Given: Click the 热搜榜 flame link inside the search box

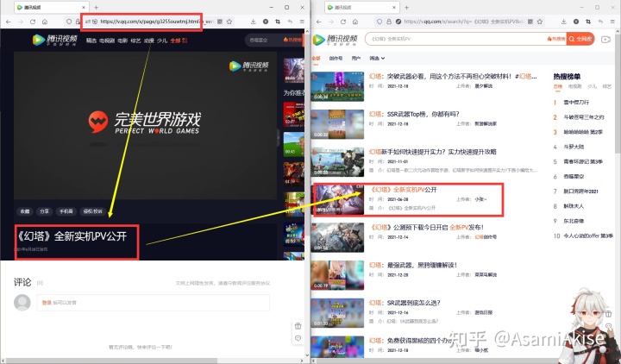Looking at the screenshot, I should click(x=556, y=39).
